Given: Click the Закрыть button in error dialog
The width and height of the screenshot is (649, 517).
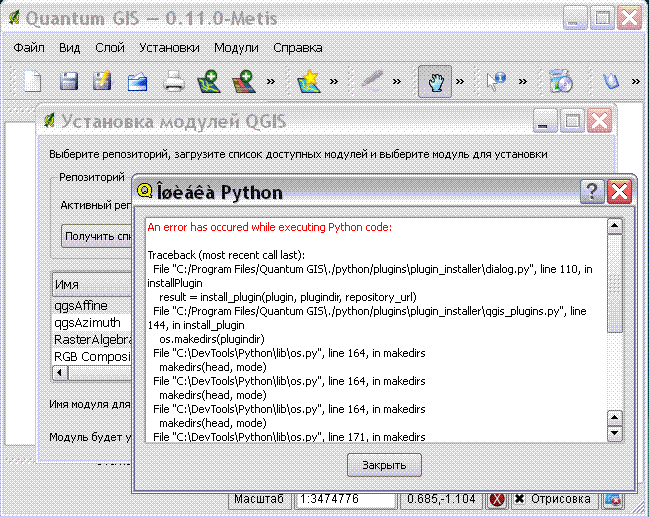Looking at the screenshot, I should click(x=384, y=466).
